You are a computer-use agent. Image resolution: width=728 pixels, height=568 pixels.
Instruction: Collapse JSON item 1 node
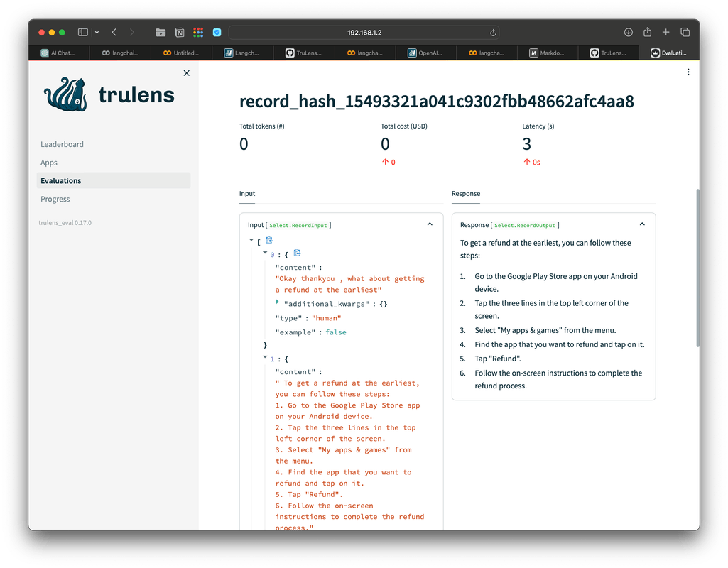[x=265, y=358]
